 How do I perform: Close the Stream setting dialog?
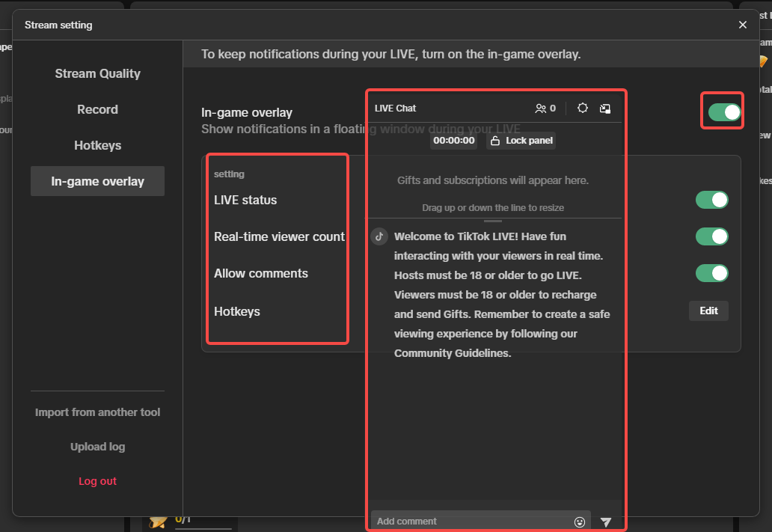743,25
